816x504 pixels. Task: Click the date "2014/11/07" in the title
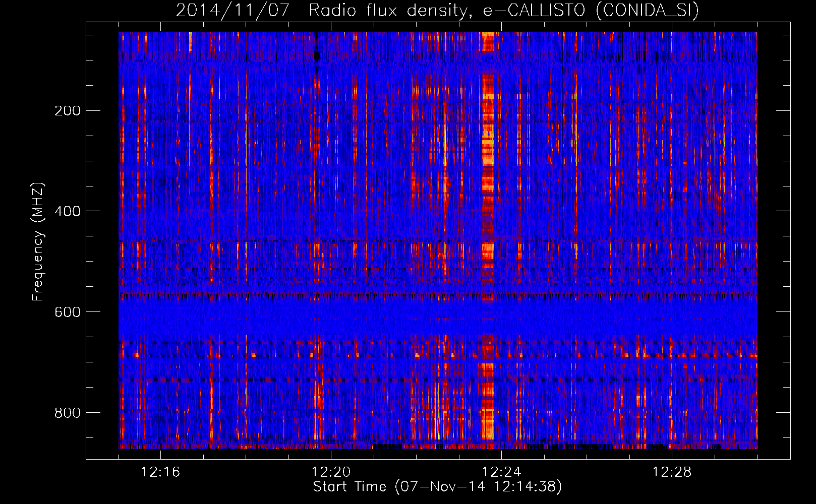click(x=232, y=10)
